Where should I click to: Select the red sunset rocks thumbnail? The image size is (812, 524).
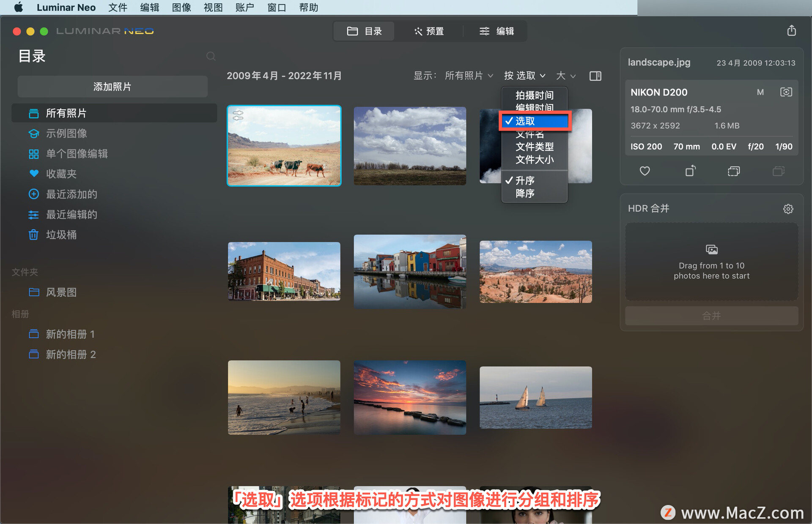click(410, 397)
